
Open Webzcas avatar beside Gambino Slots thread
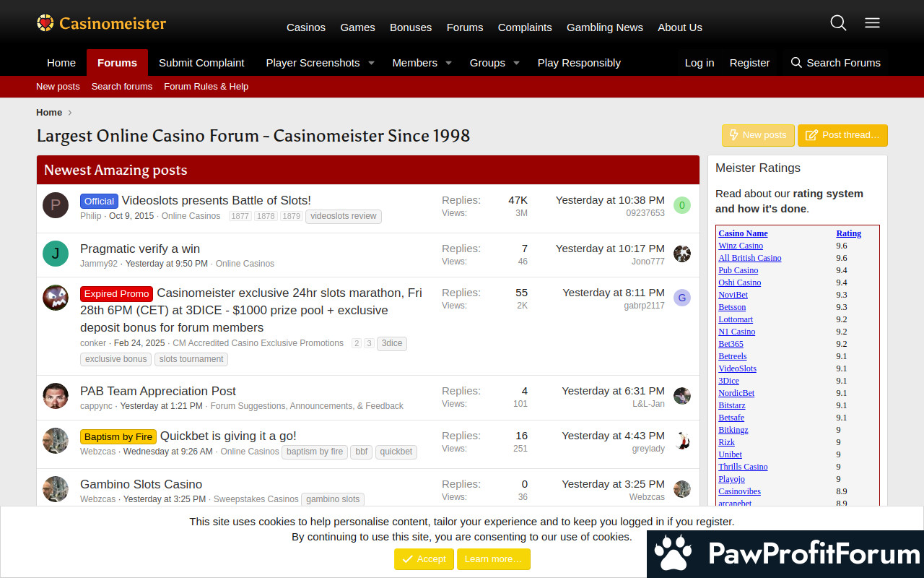coord(56,489)
